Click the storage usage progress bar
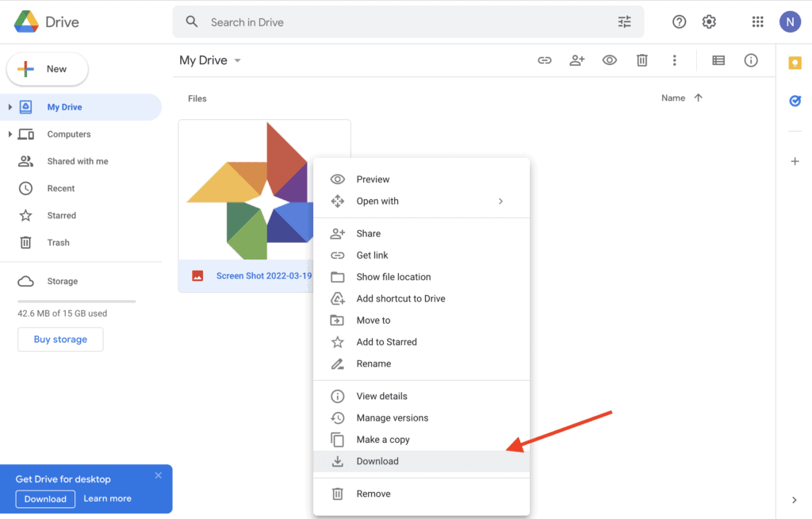Image resolution: width=812 pixels, height=519 pixels. tap(77, 302)
